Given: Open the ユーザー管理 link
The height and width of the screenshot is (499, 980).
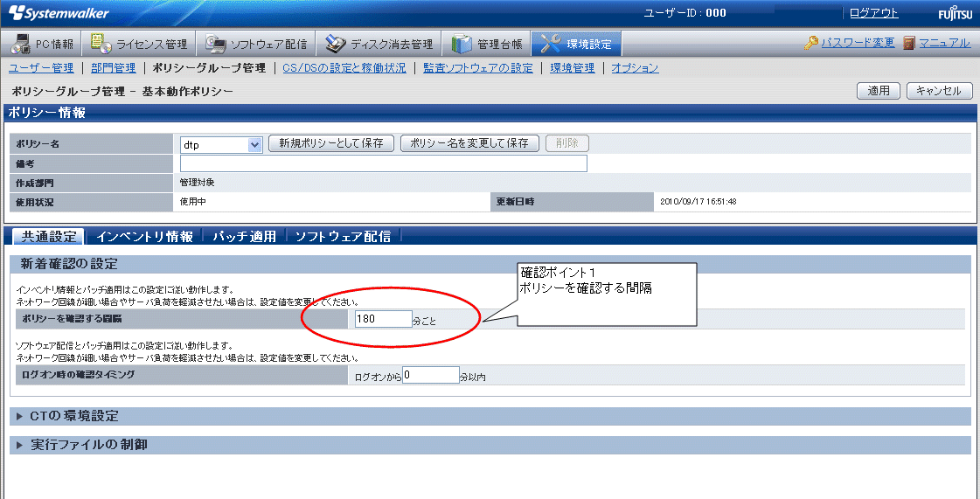Looking at the screenshot, I should coord(41,67).
